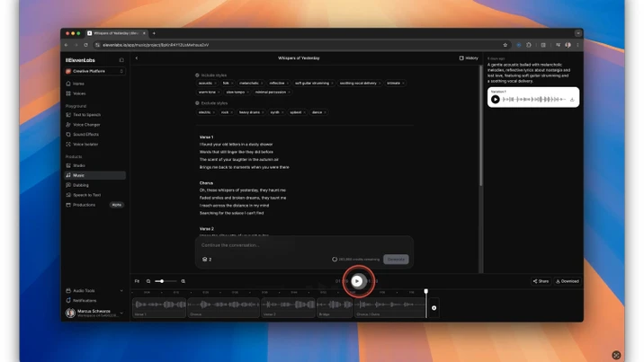Go back with the arrow beside title
Viewport: 644px width, 362px height.
point(137,58)
